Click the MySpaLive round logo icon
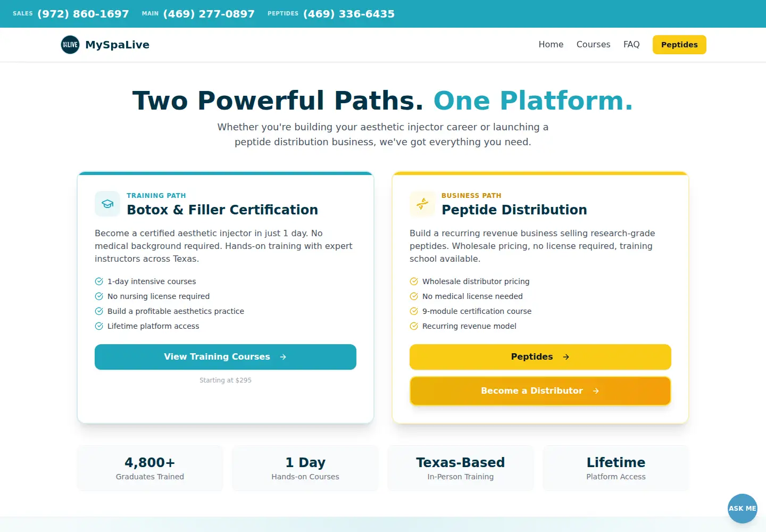766x532 pixels. (70, 45)
